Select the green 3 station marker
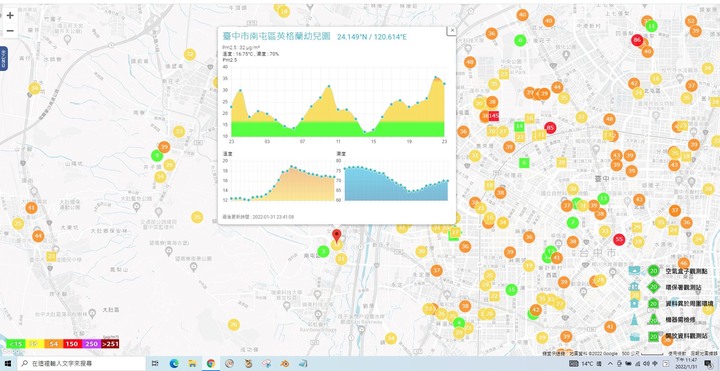The height and width of the screenshot is (371, 720). click(323, 251)
